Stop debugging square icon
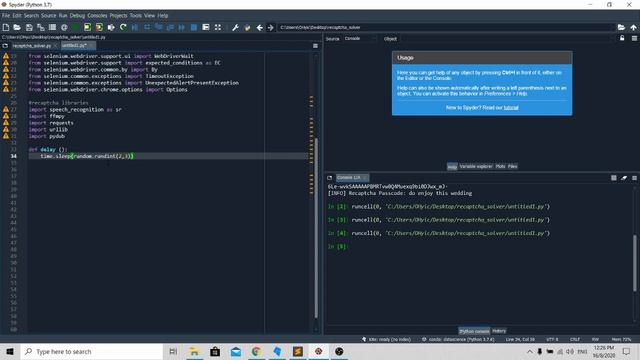Image resolution: width=640 pixels, height=360 pixels. coord(194,27)
